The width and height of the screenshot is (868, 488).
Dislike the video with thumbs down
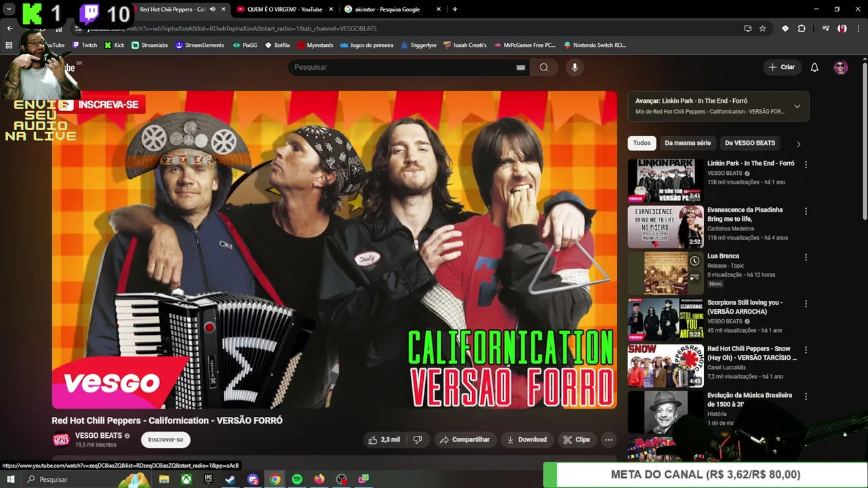(418, 440)
